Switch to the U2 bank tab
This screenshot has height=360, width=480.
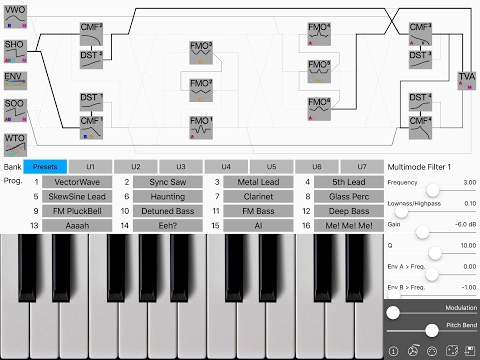click(136, 167)
